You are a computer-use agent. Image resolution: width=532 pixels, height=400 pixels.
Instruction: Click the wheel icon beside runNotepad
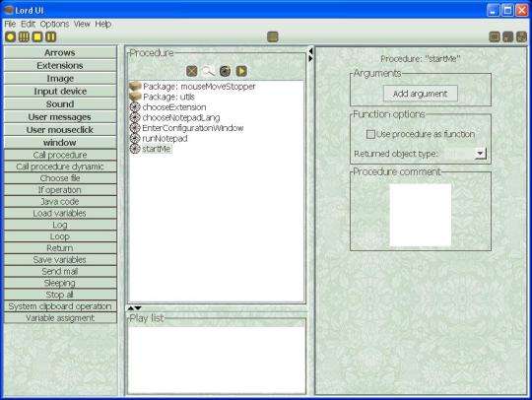pyautogui.click(x=135, y=138)
